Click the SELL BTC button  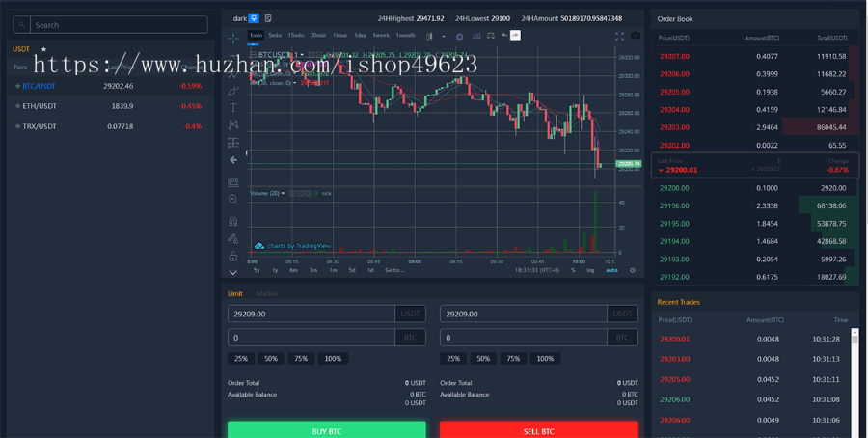coord(538,429)
